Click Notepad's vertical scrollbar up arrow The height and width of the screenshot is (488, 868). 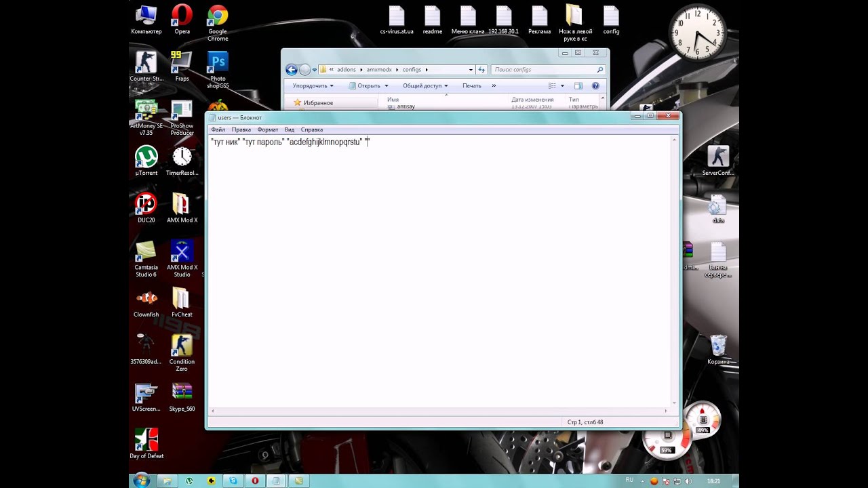pyautogui.click(x=674, y=140)
